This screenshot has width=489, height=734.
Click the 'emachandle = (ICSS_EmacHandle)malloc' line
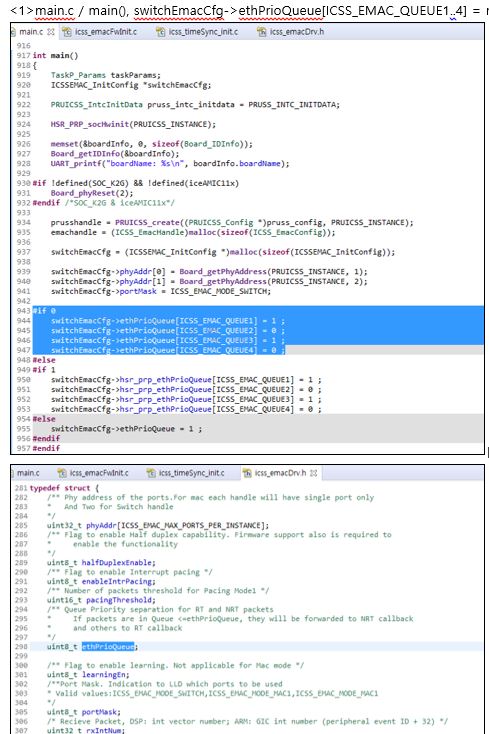click(x=193, y=232)
